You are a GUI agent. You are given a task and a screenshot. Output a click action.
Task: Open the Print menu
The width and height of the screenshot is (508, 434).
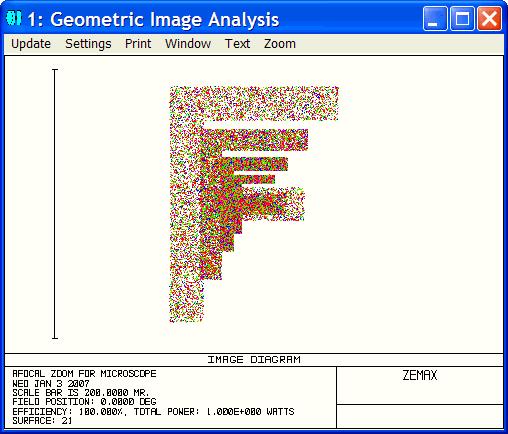138,44
